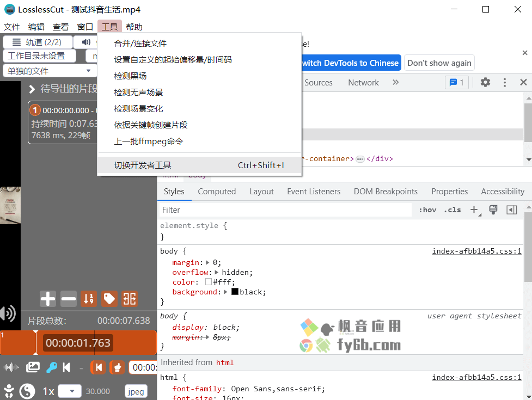Choose 检测无声场景 menu item
532x400 pixels.
(x=199, y=92)
